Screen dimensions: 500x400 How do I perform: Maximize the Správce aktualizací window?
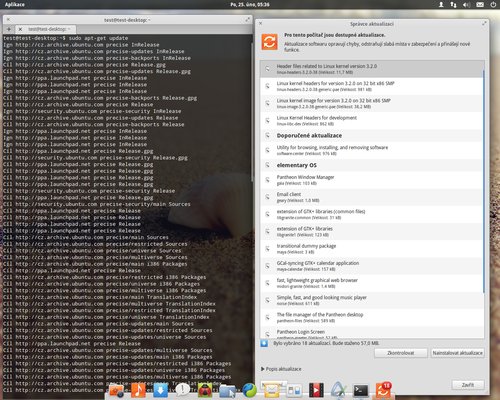tap(484, 23)
